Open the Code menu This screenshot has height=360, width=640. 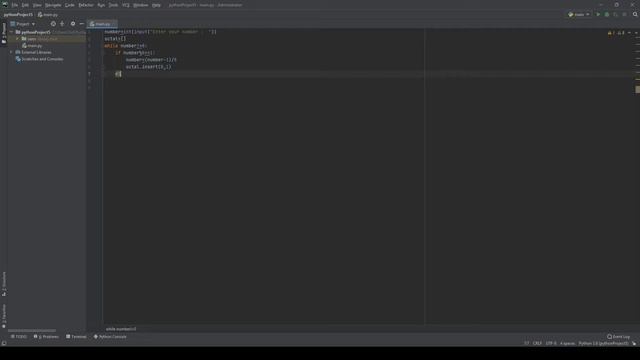tap(70, 5)
